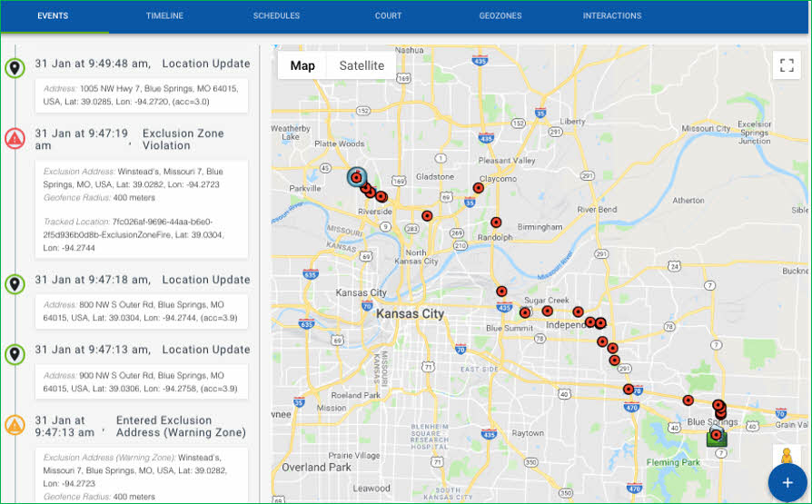The height and width of the screenshot is (504, 812).
Task: Click red warning icon for Exclusion Zone Violation
Action: 15,138
